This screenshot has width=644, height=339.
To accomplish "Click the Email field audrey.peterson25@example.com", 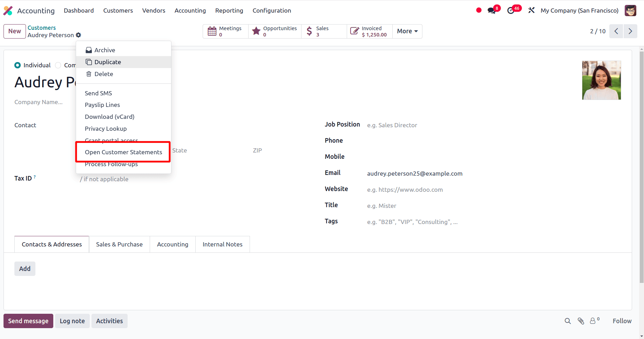I will [x=494, y=174].
